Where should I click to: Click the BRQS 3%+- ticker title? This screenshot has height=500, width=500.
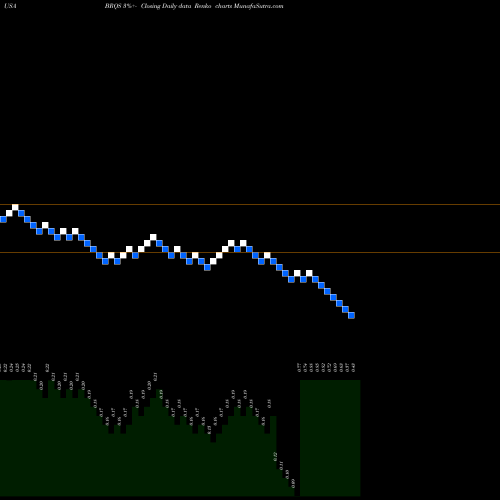(x=121, y=6)
